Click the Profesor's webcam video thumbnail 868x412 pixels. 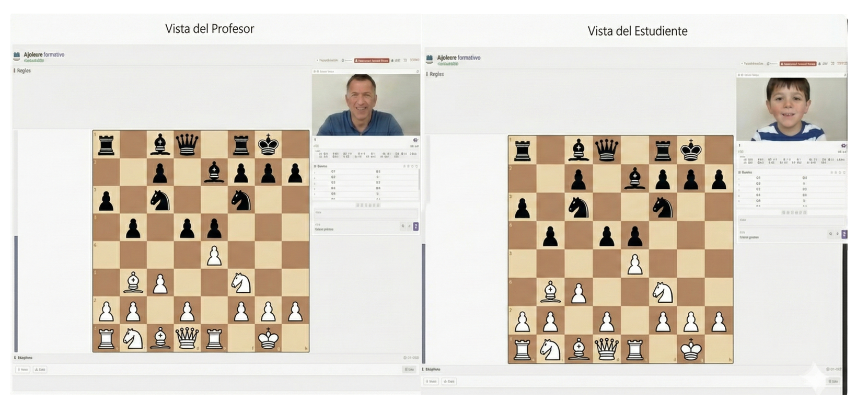tap(366, 105)
